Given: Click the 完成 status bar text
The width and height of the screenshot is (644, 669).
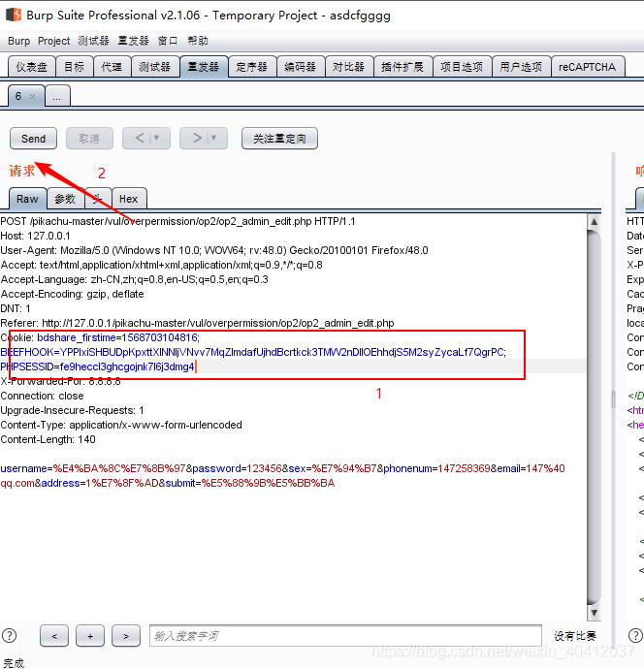Looking at the screenshot, I should [15, 662].
